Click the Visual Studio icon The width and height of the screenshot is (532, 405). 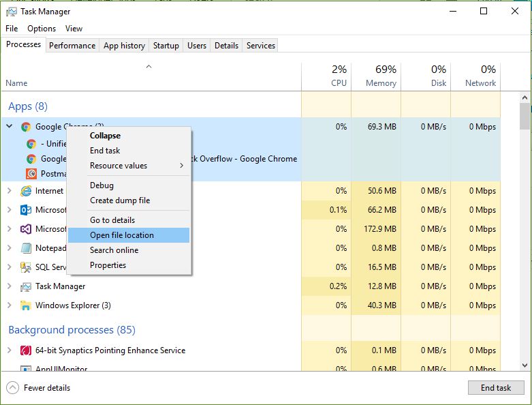(x=26, y=229)
